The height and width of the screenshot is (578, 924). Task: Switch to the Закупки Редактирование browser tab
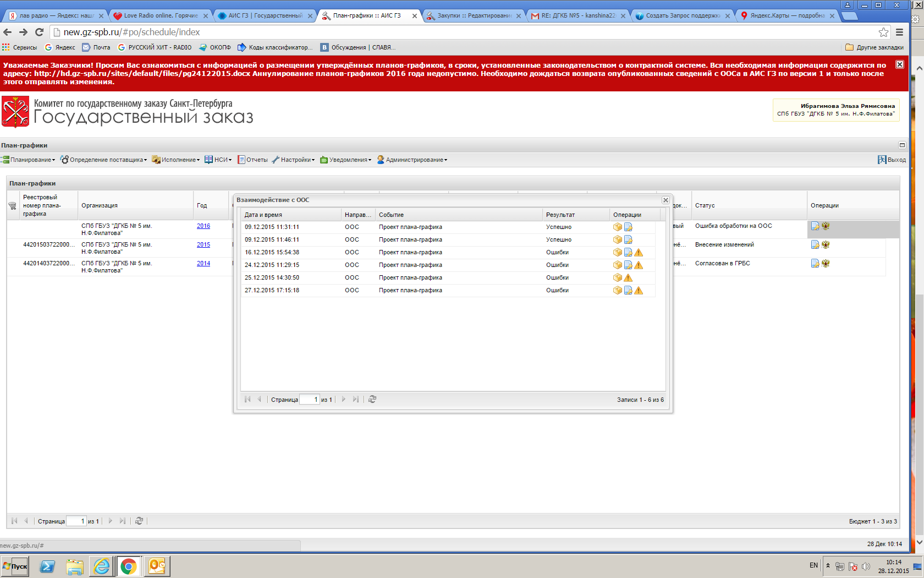pos(473,15)
